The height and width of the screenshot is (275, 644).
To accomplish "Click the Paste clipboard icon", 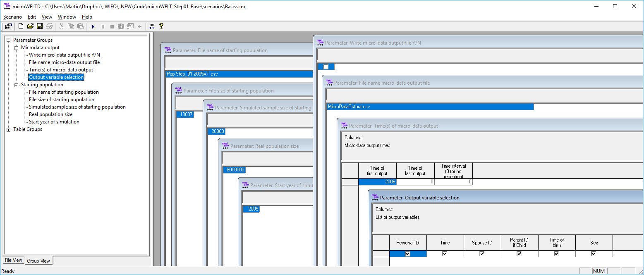I will click(x=80, y=26).
